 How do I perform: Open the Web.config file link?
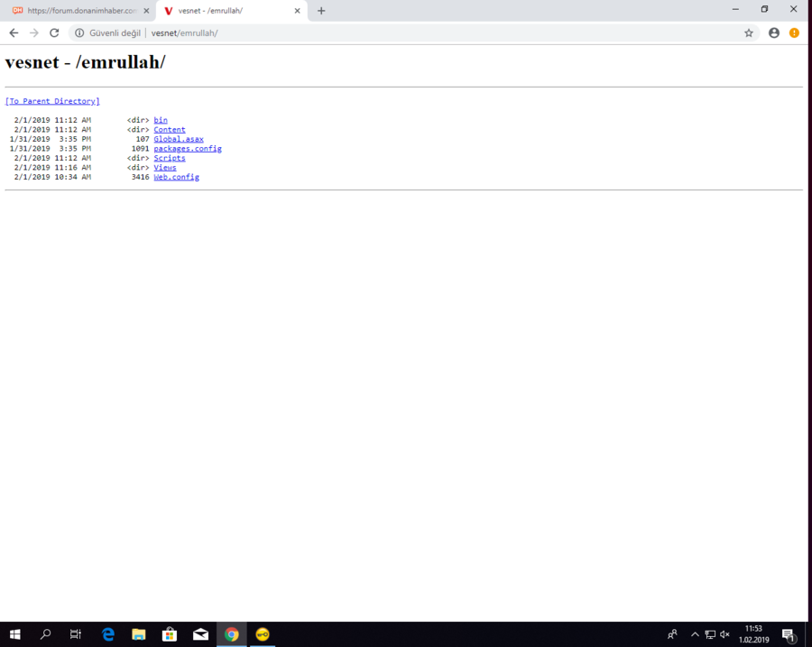pyautogui.click(x=176, y=177)
